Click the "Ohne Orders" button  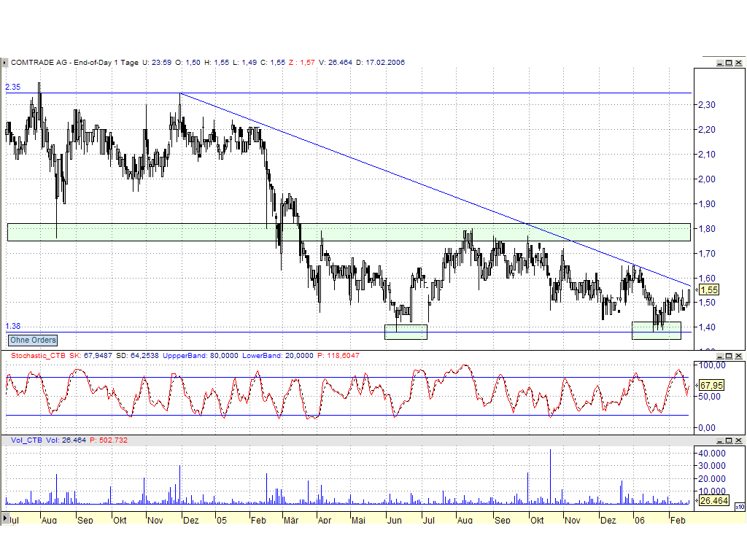32,341
